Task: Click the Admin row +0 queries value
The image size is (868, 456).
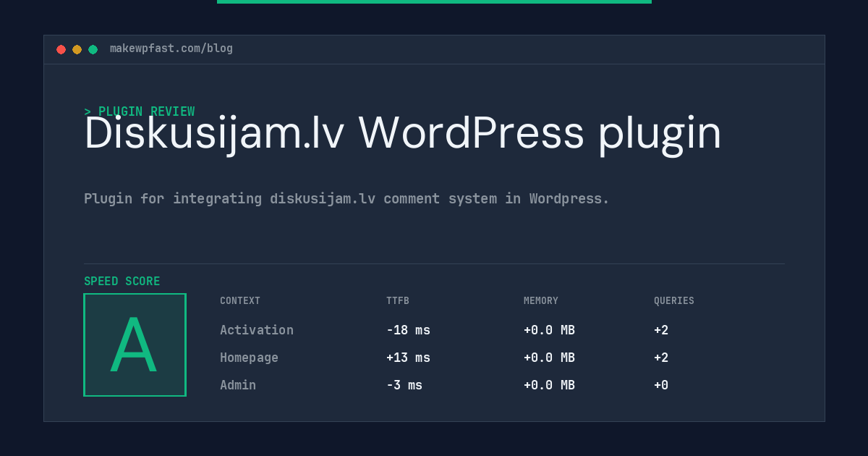Action: (x=661, y=385)
